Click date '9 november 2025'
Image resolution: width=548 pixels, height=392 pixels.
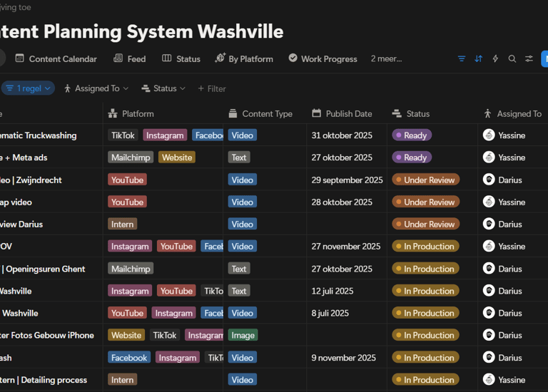tap(343, 358)
